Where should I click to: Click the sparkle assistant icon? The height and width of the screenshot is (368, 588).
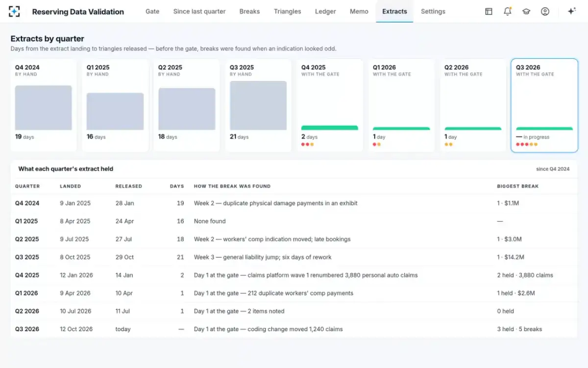571,11
